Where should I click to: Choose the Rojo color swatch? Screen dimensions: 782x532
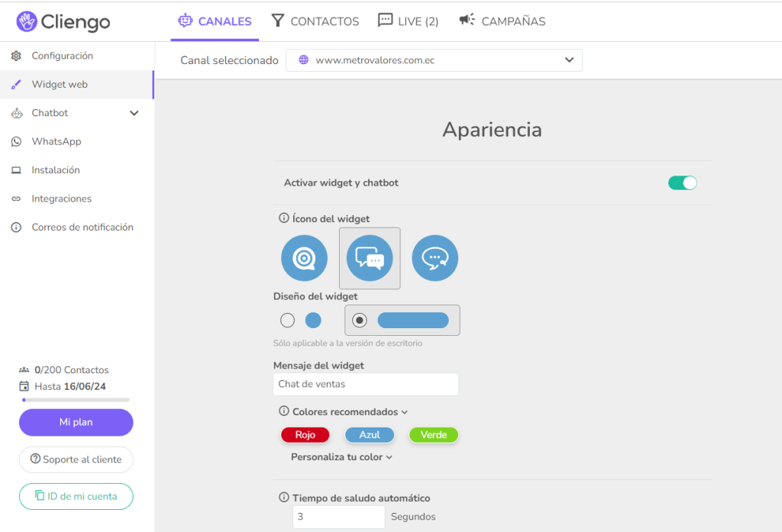[x=305, y=435]
